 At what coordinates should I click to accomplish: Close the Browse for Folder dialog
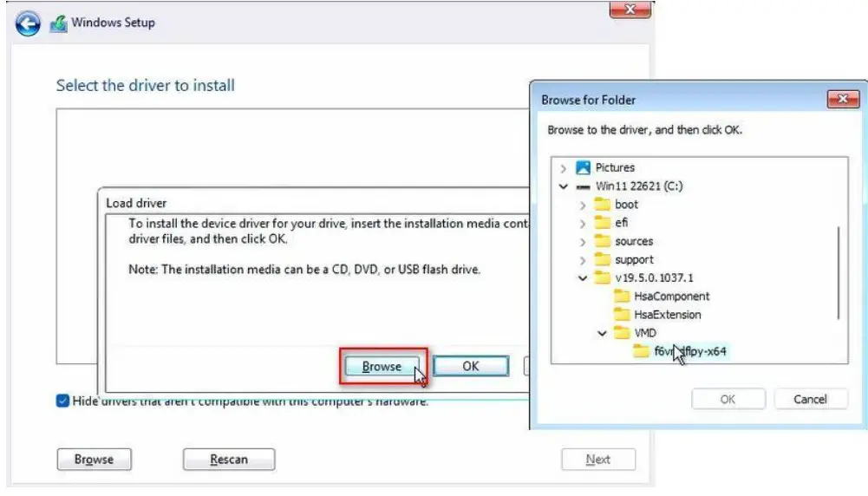pos(843,99)
